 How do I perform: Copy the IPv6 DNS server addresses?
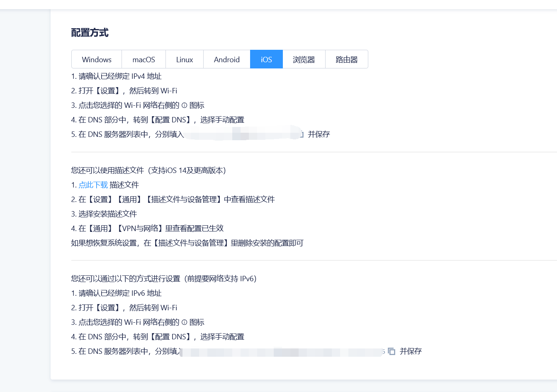coord(392,351)
